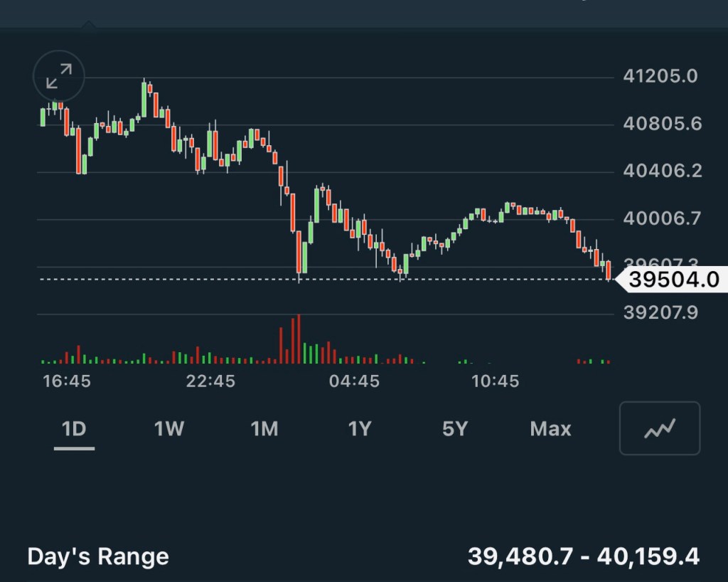
Task: Click the current price tag 39504.0
Action: pos(673,280)
